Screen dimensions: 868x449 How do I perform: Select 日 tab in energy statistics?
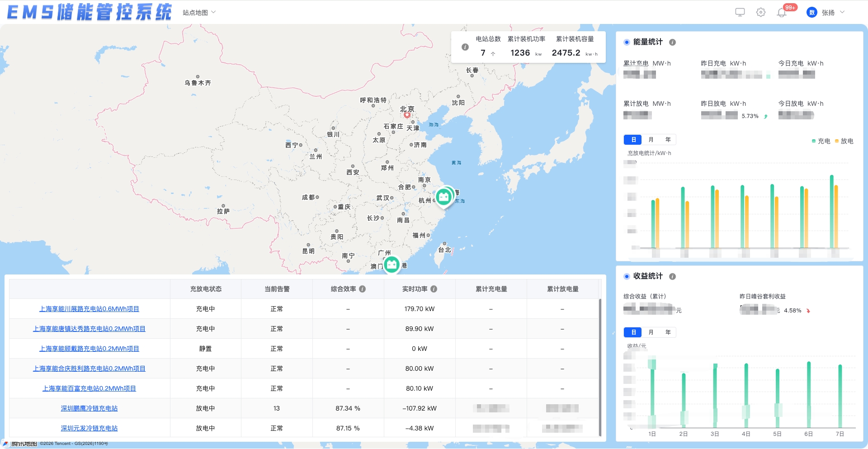pyautogui.click(x=633, y=140)
